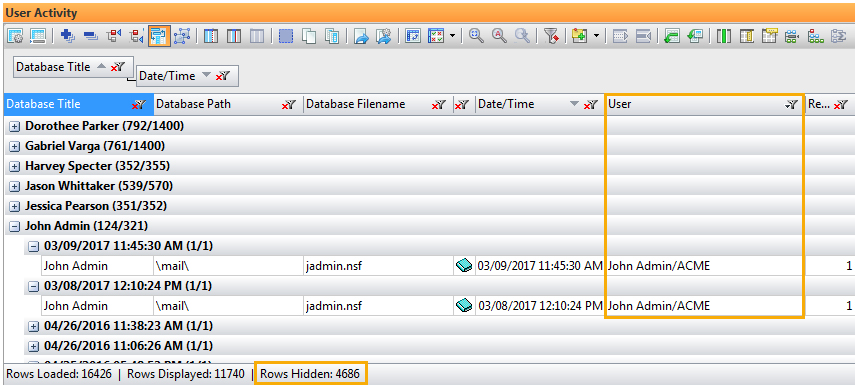The image size is (855, 387).
Task: Click filter icon on Date/Time grouping chip
Action: (x=223, y=76)
